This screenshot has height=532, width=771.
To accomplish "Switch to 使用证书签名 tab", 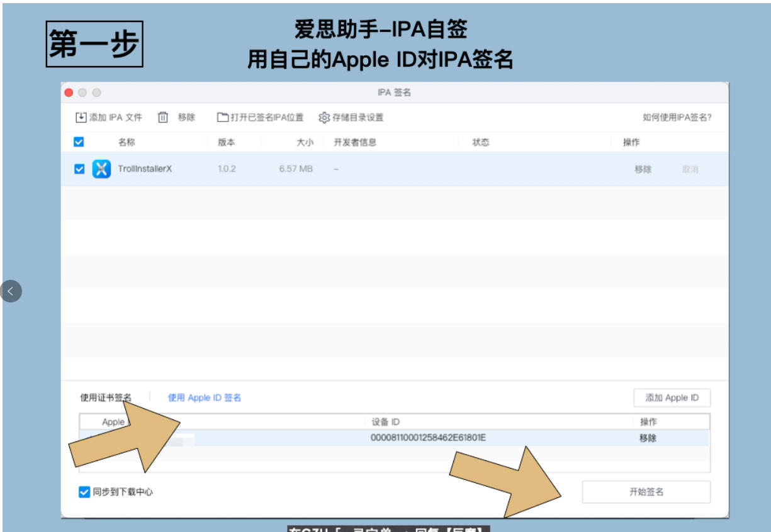I will pyautogui.click(x=106, y=397).
